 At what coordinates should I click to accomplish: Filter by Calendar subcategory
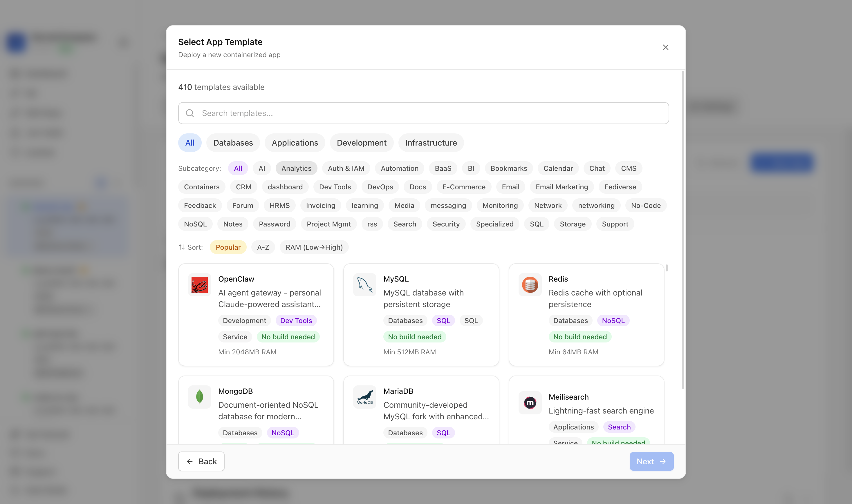coord(558,168)
